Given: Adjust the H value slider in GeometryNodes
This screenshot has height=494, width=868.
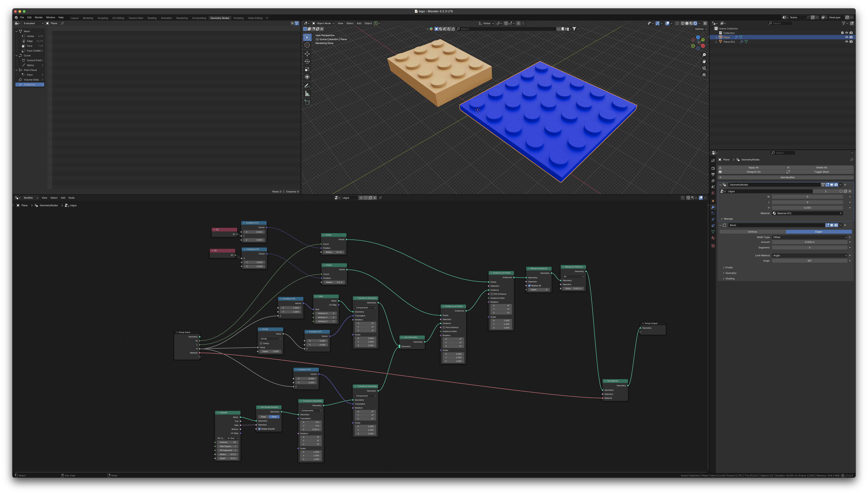Looking at the screenshot, I should 807,208.
